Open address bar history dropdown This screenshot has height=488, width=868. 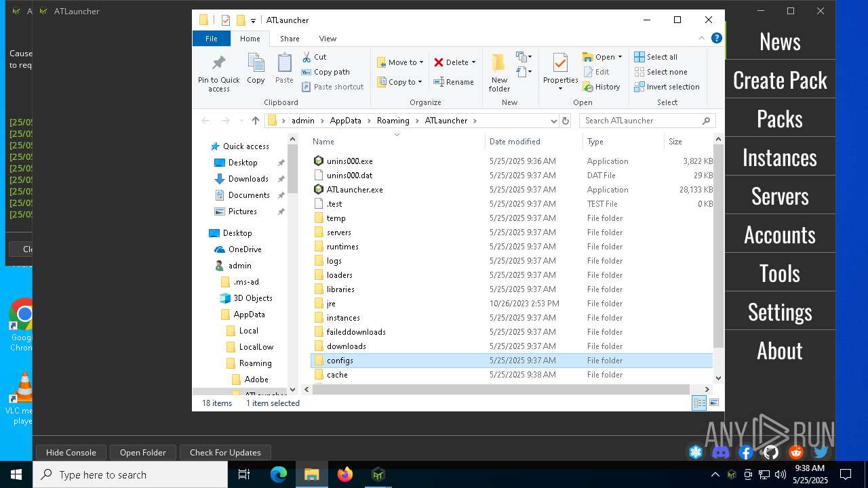click(554, 121)
